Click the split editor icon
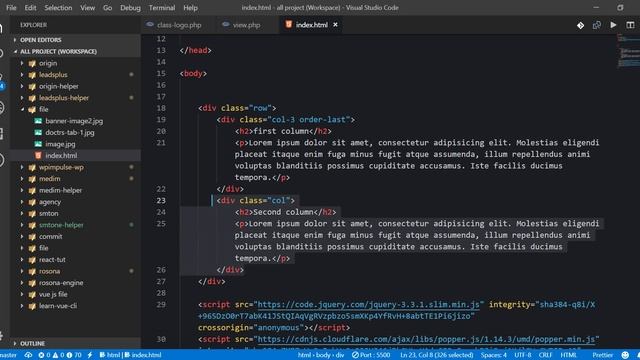 coord(630,25)
